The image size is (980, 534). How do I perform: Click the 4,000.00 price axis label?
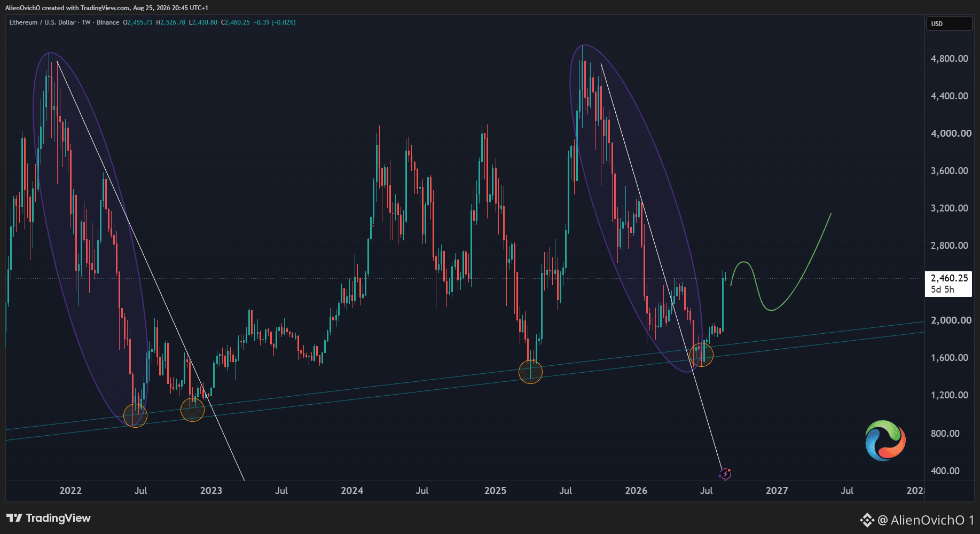(x=951, y=133)
